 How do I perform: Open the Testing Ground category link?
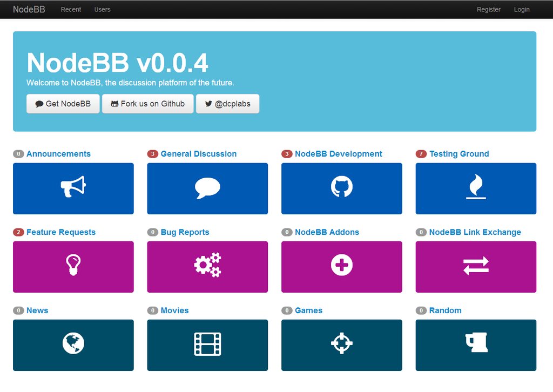click(459, 154)
